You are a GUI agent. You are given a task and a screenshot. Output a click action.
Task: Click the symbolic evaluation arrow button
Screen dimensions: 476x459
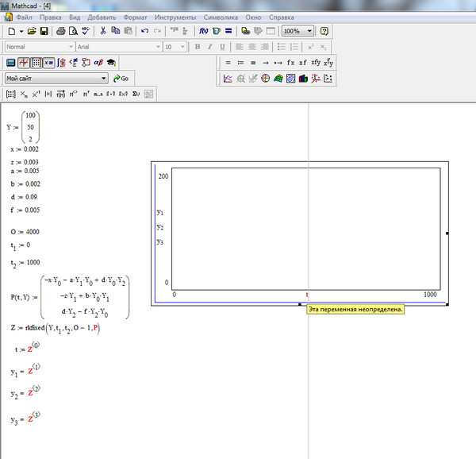(x=266, y=62)
